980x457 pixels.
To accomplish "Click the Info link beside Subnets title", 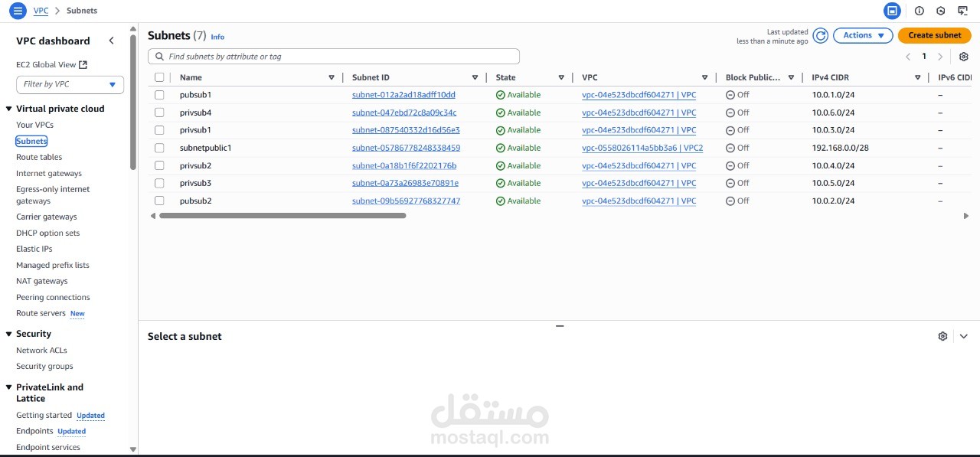I will pyautogui.click(x=217, y=37).
